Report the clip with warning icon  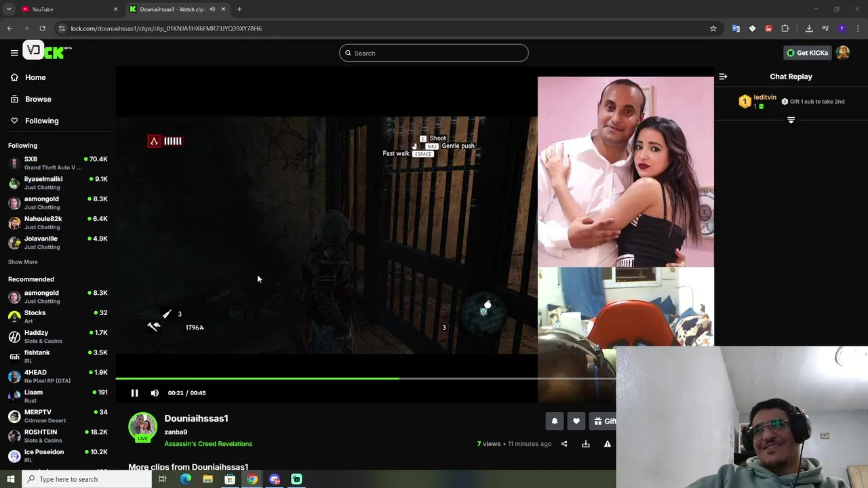(608, 444)
